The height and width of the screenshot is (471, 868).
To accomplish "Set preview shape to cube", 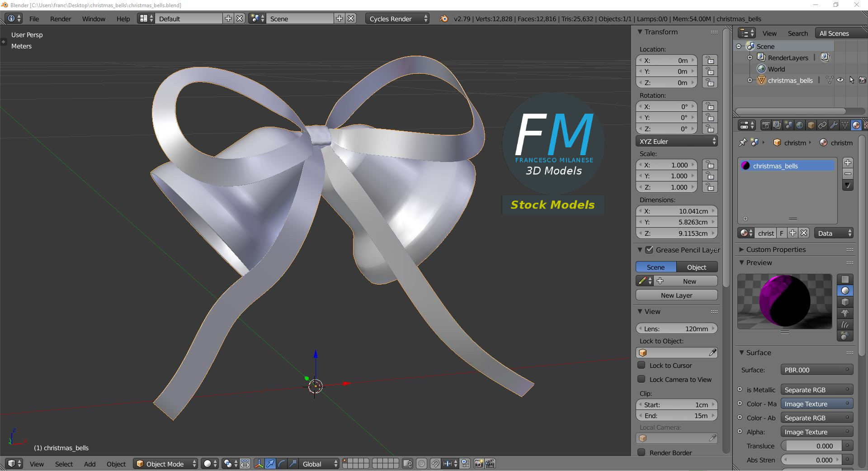I will tap(845, 302).
